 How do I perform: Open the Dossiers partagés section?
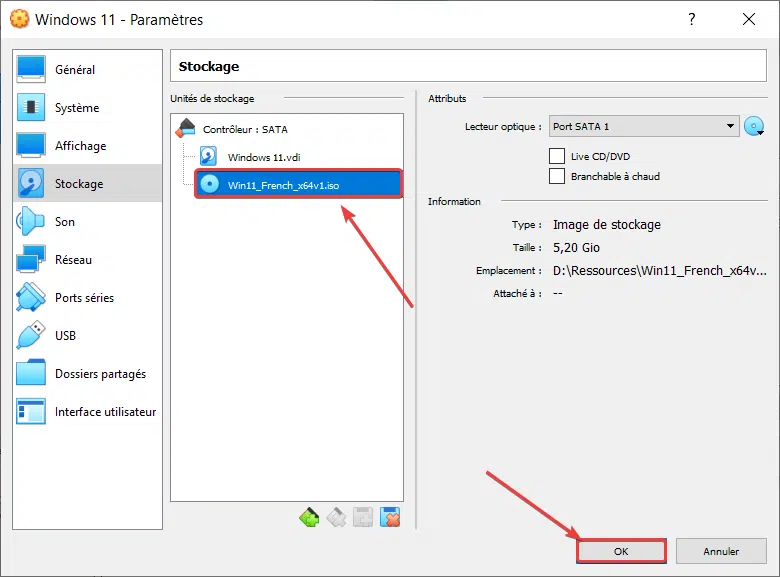[x=100, y=374]
